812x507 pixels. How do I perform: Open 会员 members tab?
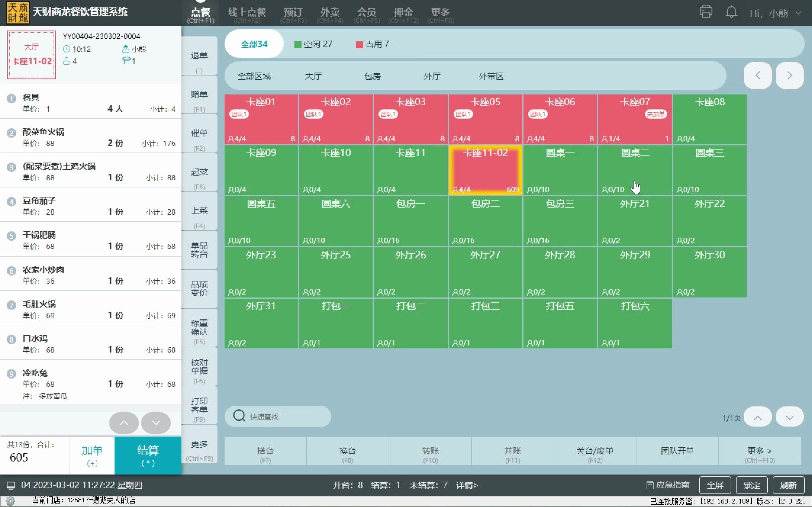click(366, 15)
